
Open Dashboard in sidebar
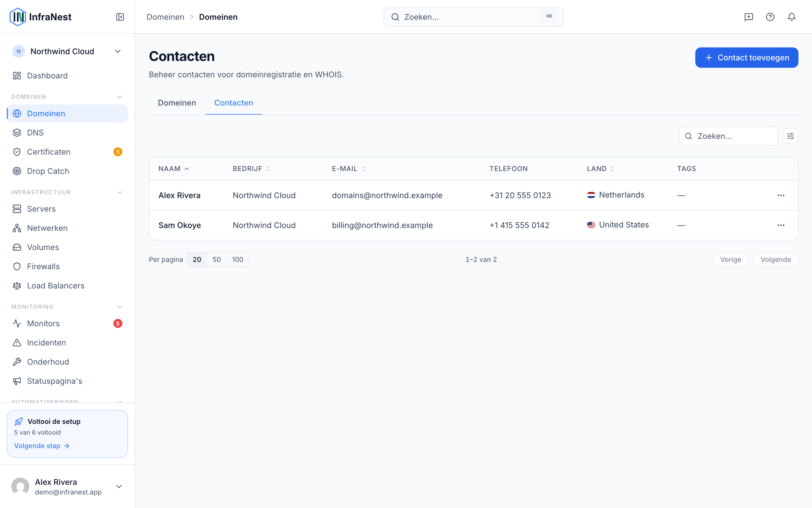[x=67, y=76]
